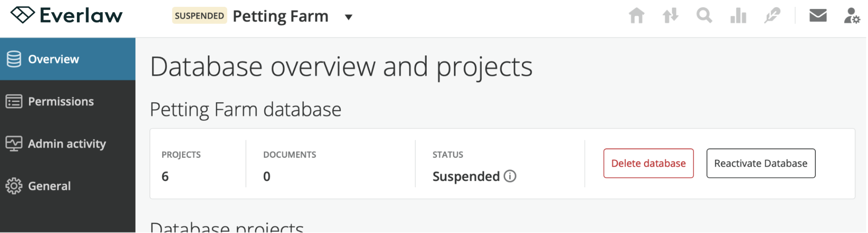Select the Overview sidebar tab
868x233 pixels.
(68, 59)
